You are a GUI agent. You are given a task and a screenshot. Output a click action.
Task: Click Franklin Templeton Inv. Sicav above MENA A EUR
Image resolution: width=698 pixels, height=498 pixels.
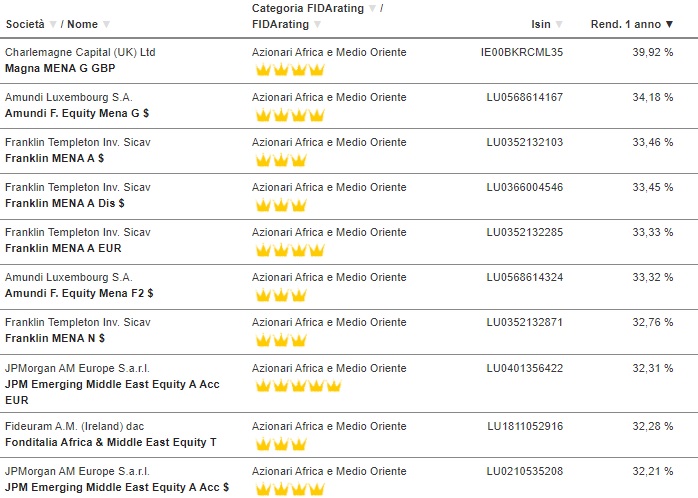[x=78, y=232]
